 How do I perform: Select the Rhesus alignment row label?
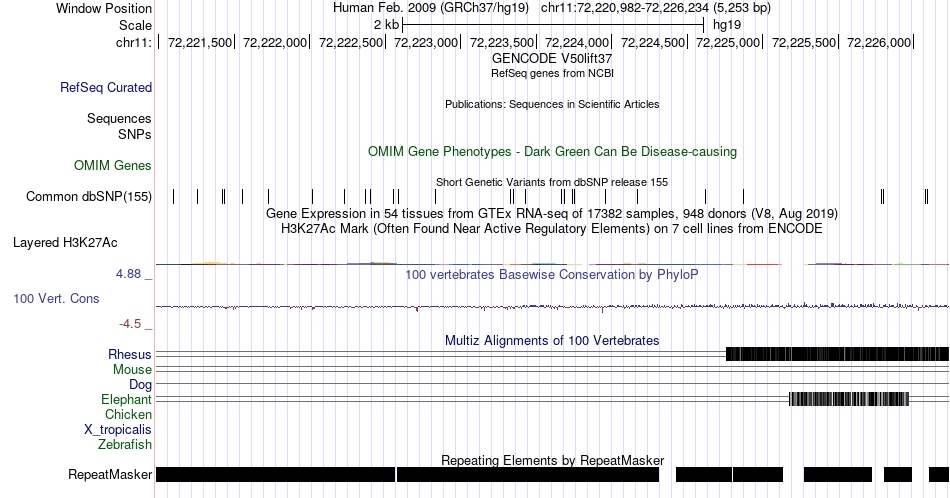click(130, 354)
